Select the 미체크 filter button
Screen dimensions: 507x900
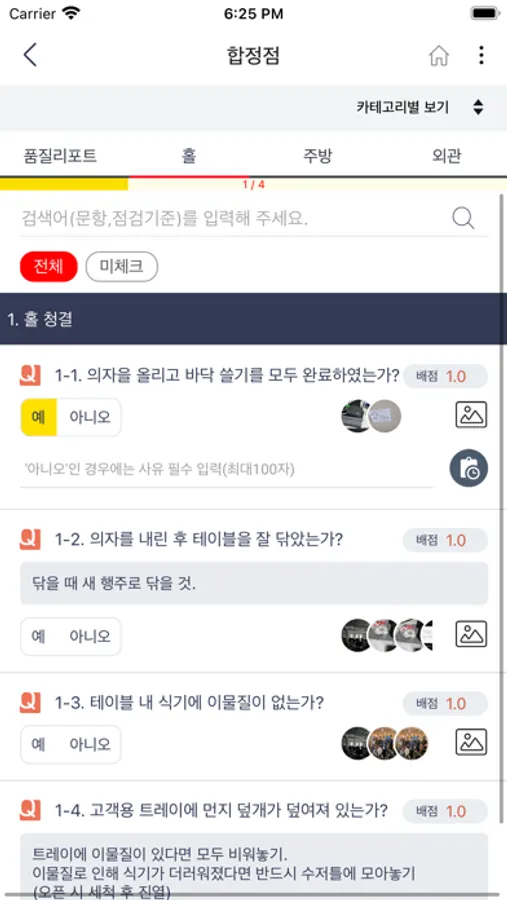tap(122, 267)
